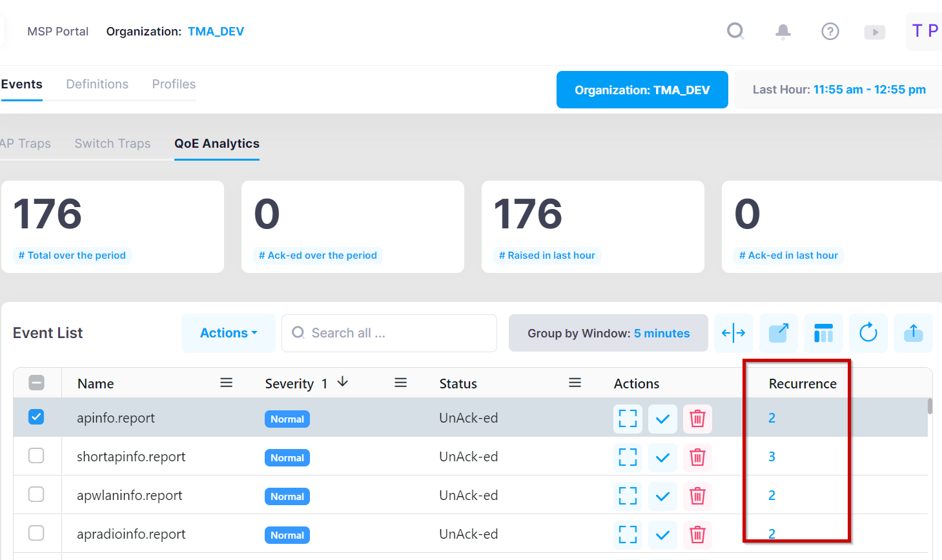Click the search magnifier icon in header
942x560 pixels.
click(735, 31)
